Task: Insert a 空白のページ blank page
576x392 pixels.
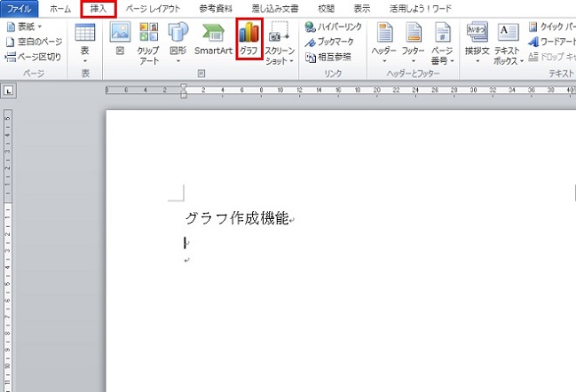Action: point(34,42)
